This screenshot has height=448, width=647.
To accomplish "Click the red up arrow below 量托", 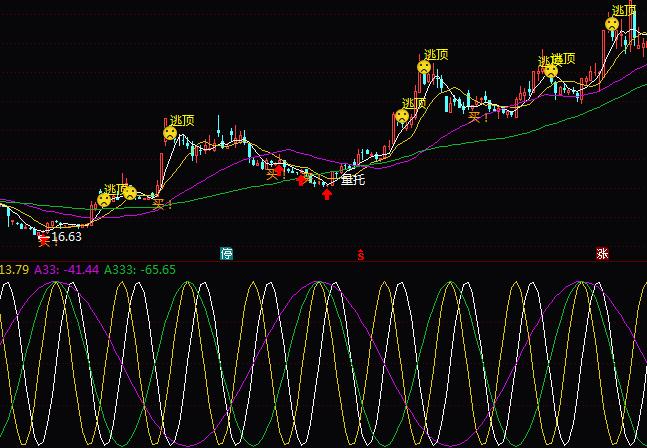I will (x=327, y=194).
